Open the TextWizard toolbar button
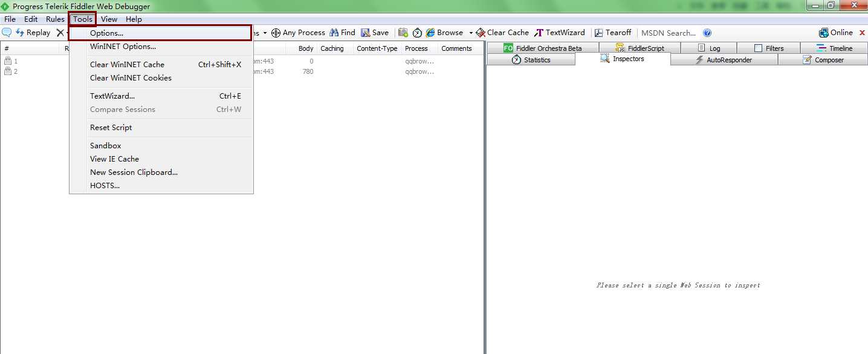This screenshot has width=868, height=354. 560,33
